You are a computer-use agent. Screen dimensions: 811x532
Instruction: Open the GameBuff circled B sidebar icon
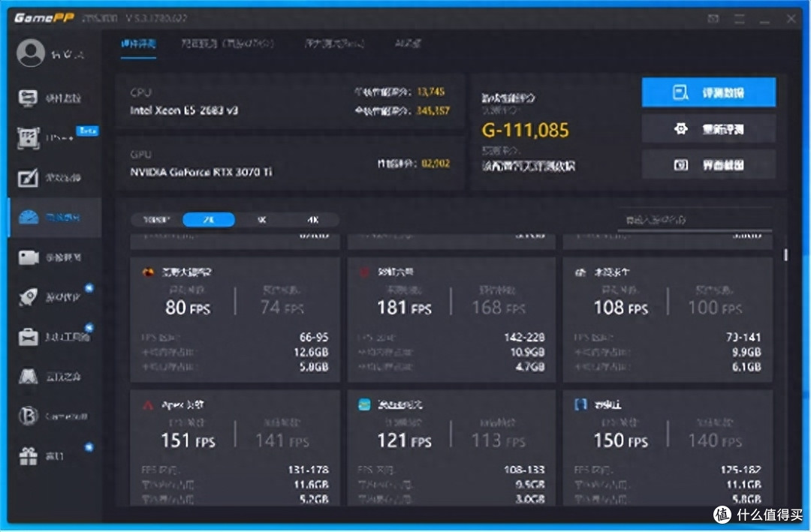pyautogui.click(x=28, y=416)
